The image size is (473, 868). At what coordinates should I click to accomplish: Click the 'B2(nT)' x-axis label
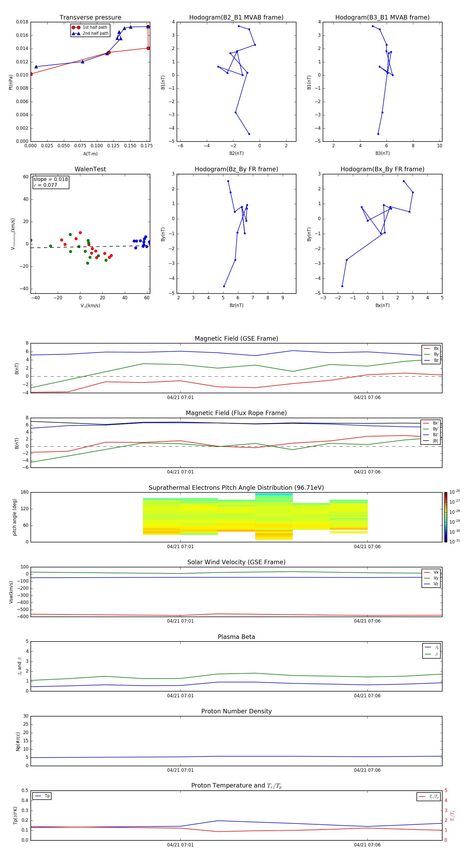(236, 153)
